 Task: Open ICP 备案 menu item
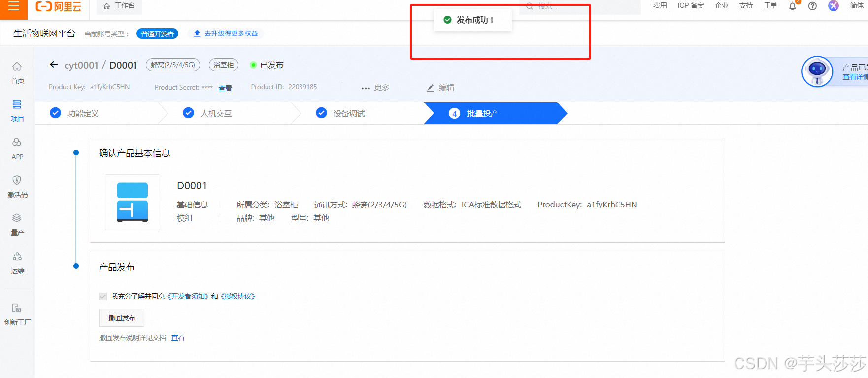point(691,6)
